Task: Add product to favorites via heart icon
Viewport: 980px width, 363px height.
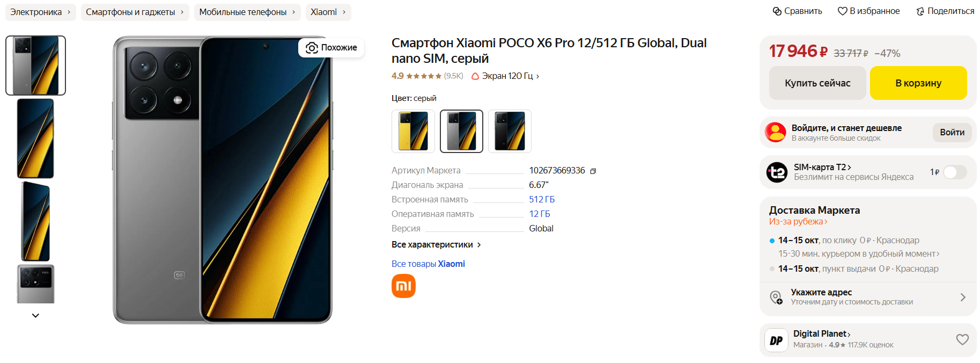Action: tap(843, 11)
